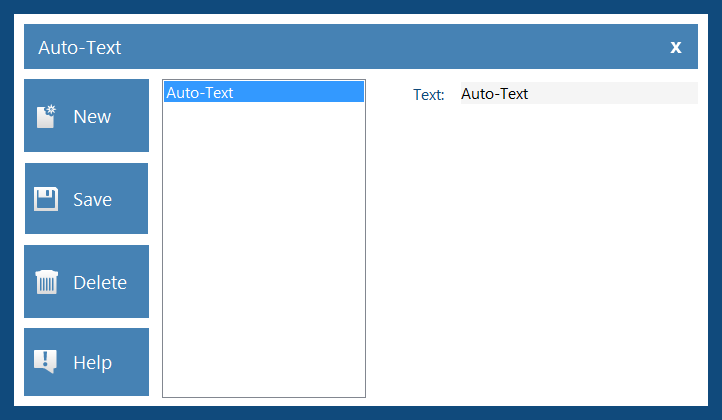The height and width of the screenshot is (420, 722).
Task: Click the floppy disk Save icon
Action: 46,199
